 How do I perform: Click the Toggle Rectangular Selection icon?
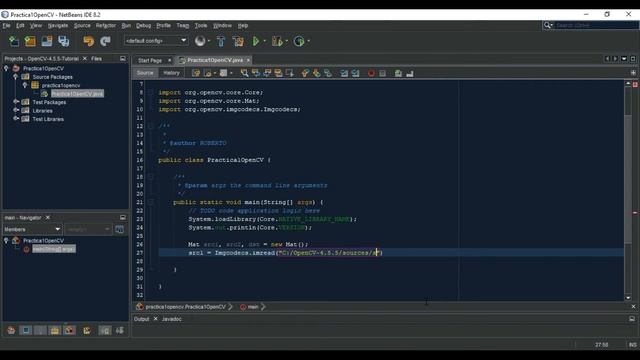pyautogui.click(x=290, y=73)
